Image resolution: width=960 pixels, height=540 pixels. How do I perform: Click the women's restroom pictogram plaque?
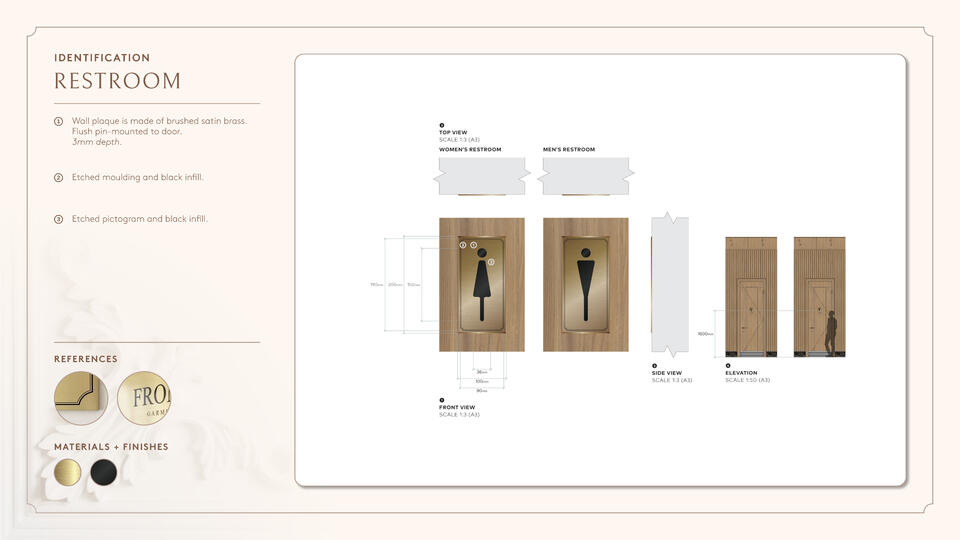482,285
